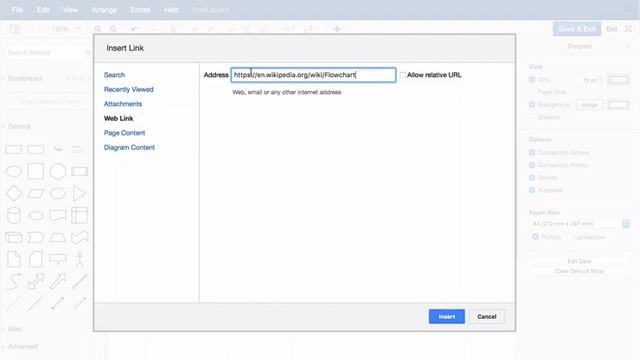The image size is (640, 360).
Task: Choose the ellipse shape in General palette
Action: click(x=13, y=171)
